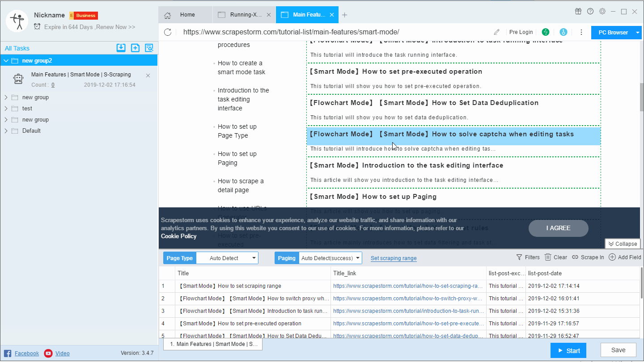Open the Paging Auto Detect(success) dropdown
644x362 pixels.
(x=330, y=258)
